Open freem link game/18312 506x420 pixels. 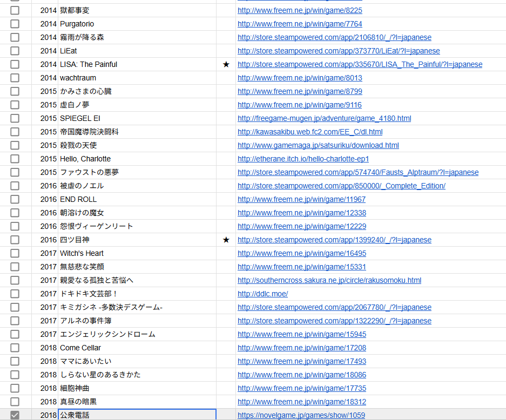302,402
